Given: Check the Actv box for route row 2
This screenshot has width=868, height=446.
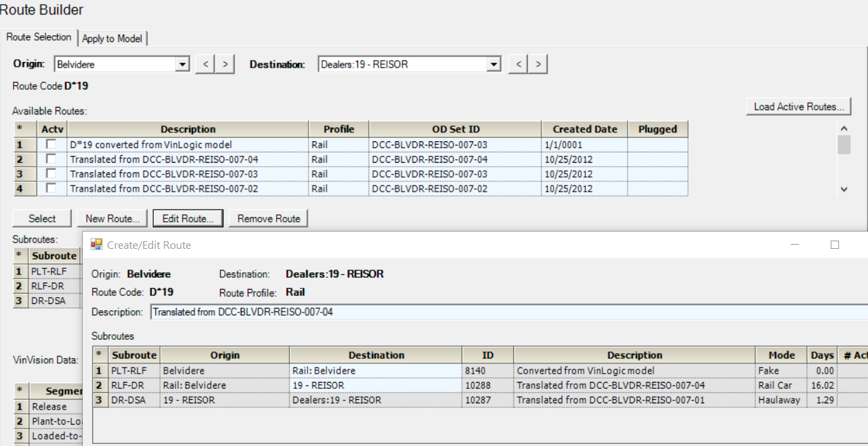Looking at the screenshot, I should click(52, 159).
